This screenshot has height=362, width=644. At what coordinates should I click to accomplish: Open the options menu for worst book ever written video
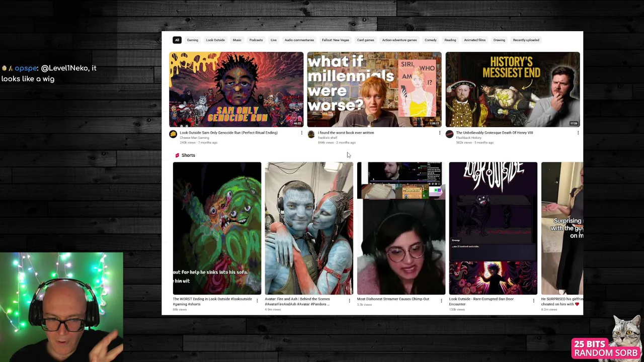[440, 133]
